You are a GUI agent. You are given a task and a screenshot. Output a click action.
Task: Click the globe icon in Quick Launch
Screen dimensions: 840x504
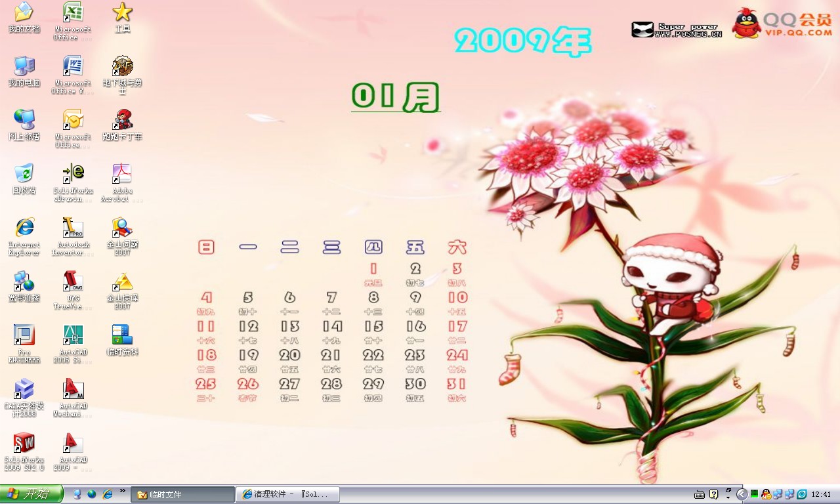point(92,494)
